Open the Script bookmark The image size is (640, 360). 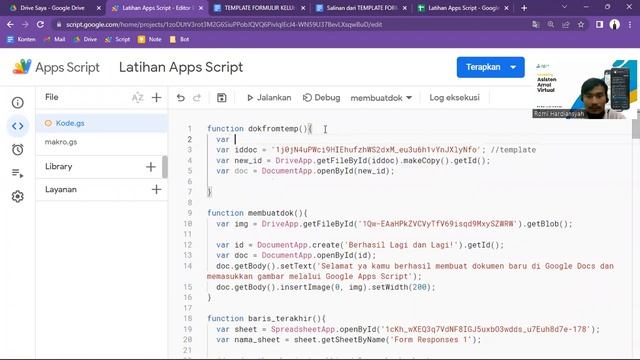[118, 39]
